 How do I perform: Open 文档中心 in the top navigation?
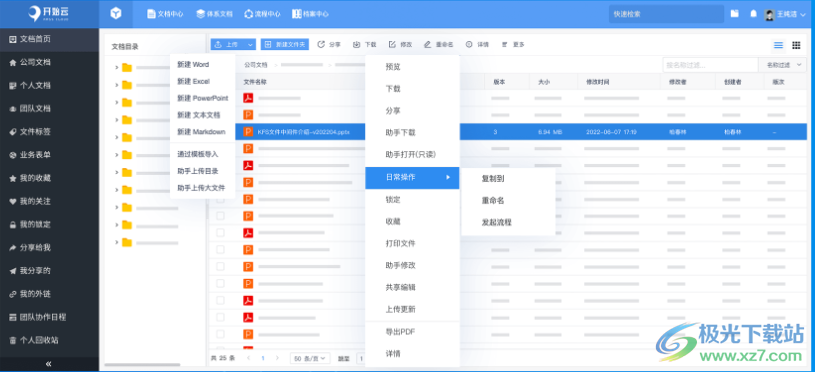click(x=165, y=15)
